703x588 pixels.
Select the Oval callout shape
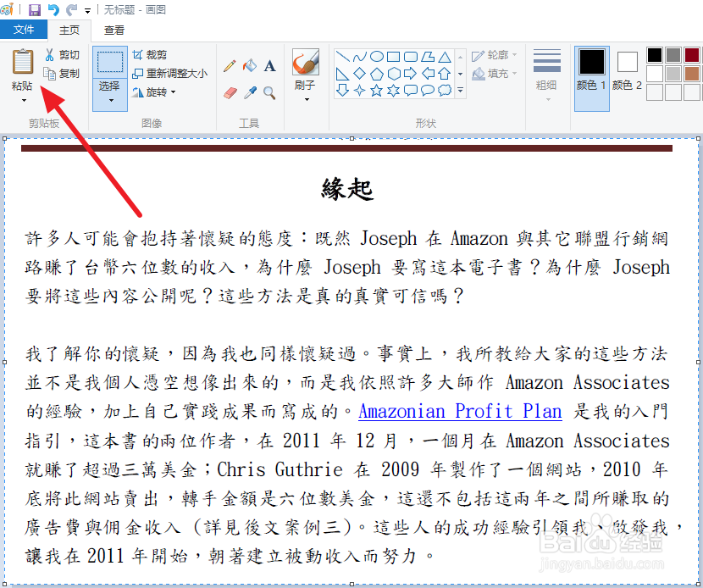click(x=427, y=91)
